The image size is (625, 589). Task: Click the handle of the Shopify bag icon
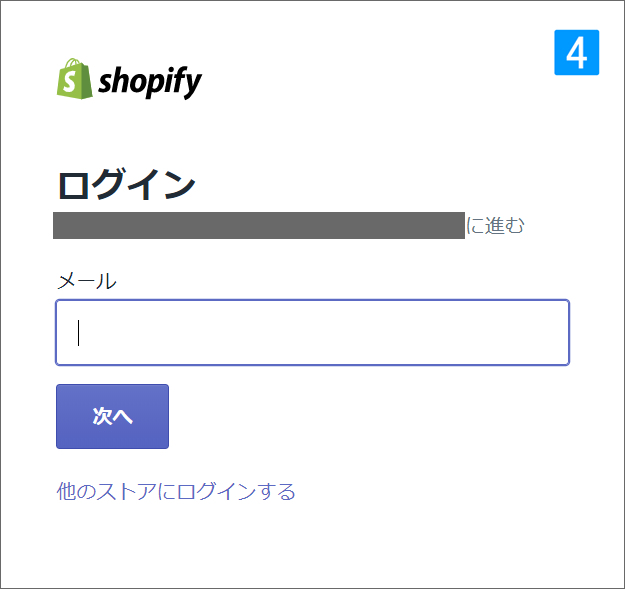(x=73, y=63)
